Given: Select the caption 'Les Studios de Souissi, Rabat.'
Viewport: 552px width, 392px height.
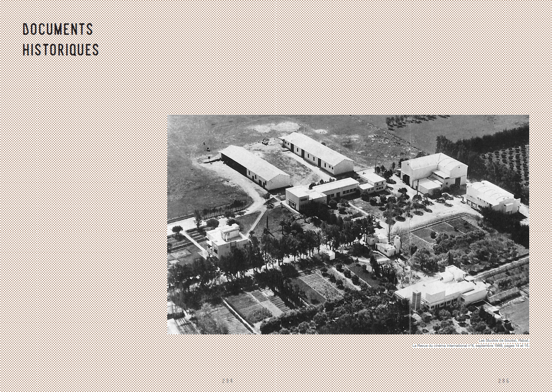Looking at the screenshot, I should click(503, 340).
